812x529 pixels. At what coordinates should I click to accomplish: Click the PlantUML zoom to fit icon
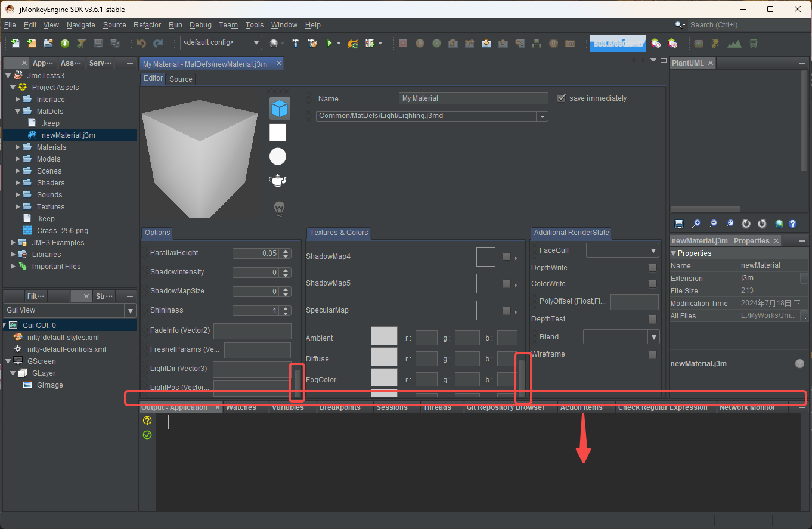coord(729,224)
